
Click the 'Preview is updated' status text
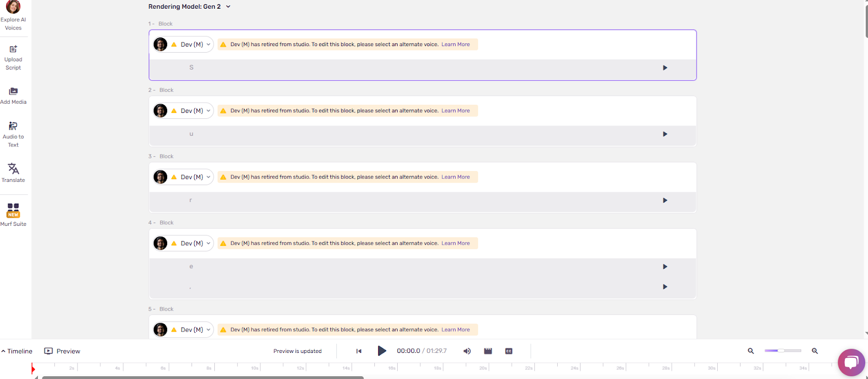tap(297, 351)
